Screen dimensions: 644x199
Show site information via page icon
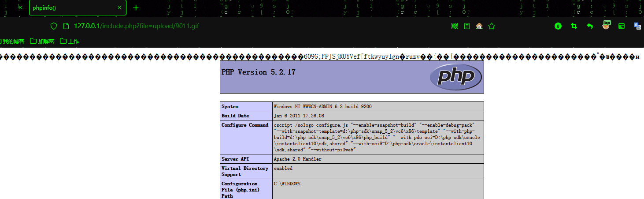(x=66, y=26)
